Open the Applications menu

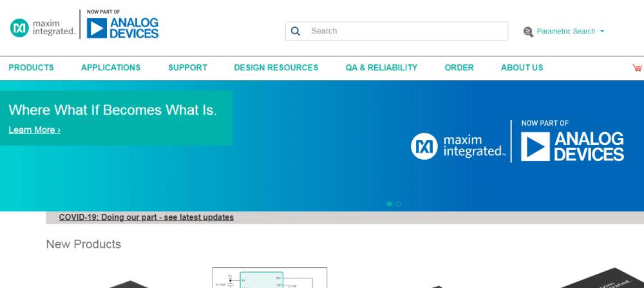tap(111, 68)
